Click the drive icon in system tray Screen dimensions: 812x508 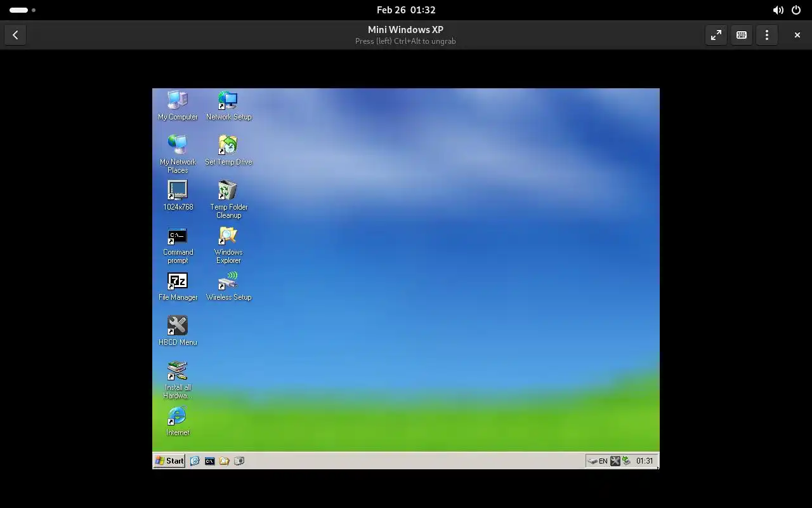click(x=593, y=461)
